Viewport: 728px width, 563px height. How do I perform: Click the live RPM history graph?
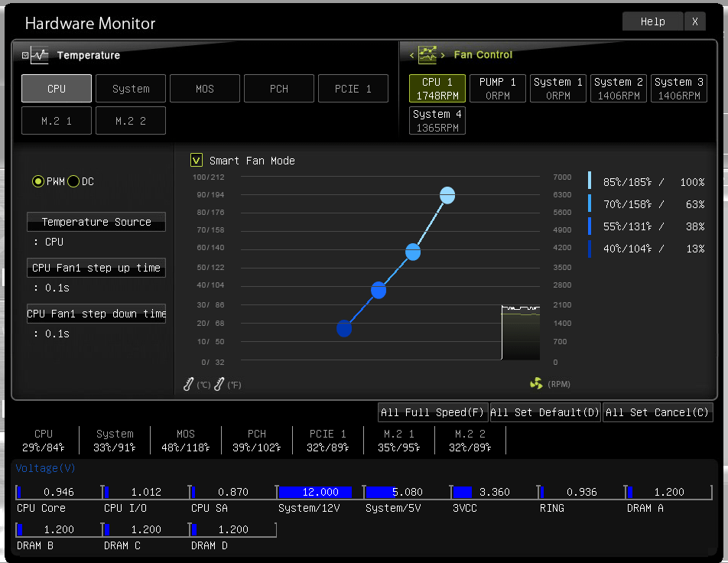pyautogui.click(x=521, y=332)
